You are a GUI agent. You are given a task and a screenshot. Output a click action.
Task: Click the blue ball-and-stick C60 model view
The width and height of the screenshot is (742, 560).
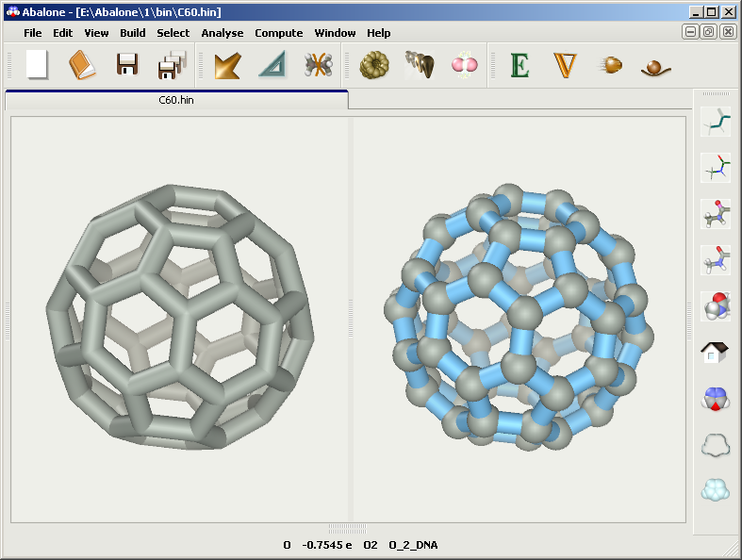coord(519,317)
